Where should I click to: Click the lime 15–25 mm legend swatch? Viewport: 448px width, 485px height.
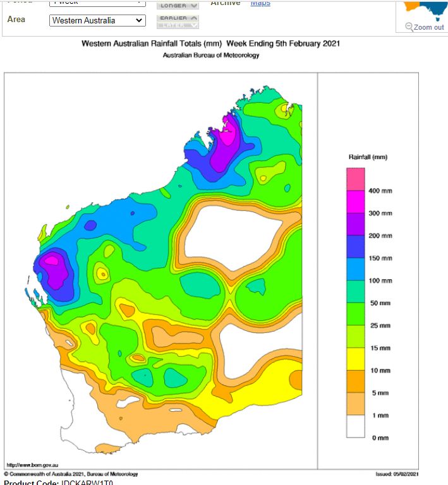pos(356,337)
